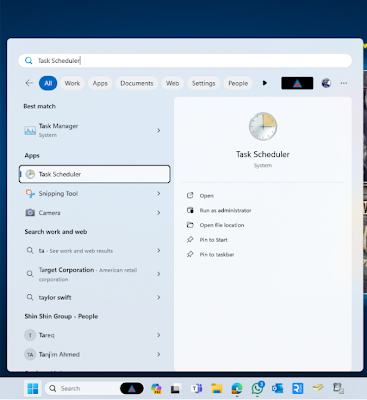Select the All filter tab
Image resolution: width=367 pixels, height=400 pixels.
coord(48,83)
